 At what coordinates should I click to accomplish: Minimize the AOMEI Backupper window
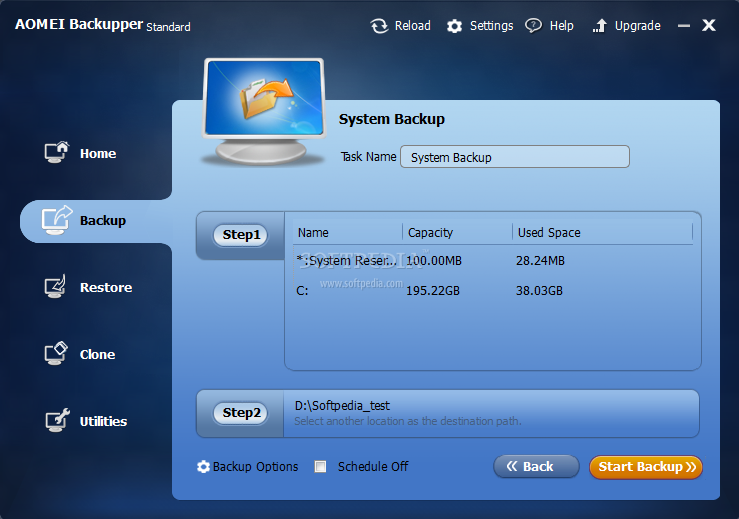684,25
